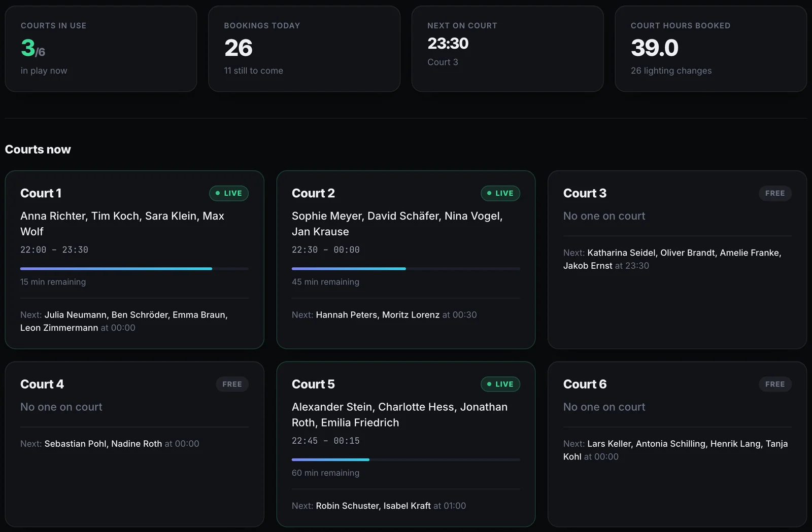This screenshot has height=532, width=812.
Task: Select the "Court 4" card title
Action: tap(42, 384)
